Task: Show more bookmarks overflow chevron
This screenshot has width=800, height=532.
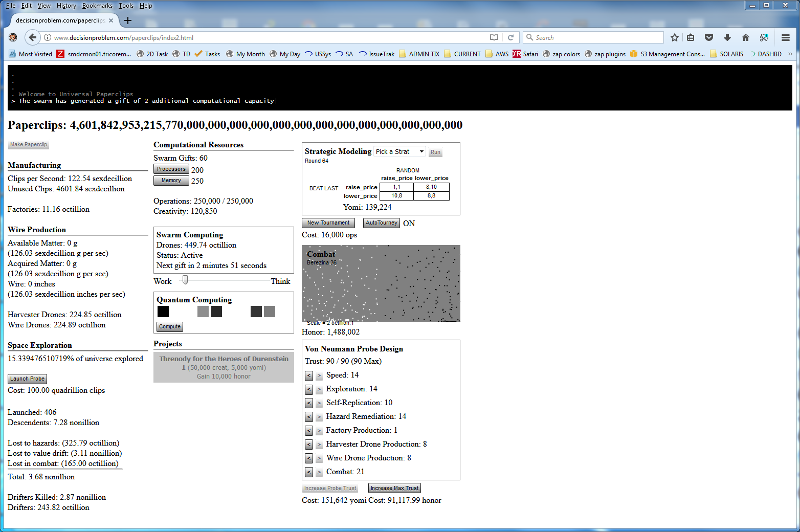Action: (790, 54)
